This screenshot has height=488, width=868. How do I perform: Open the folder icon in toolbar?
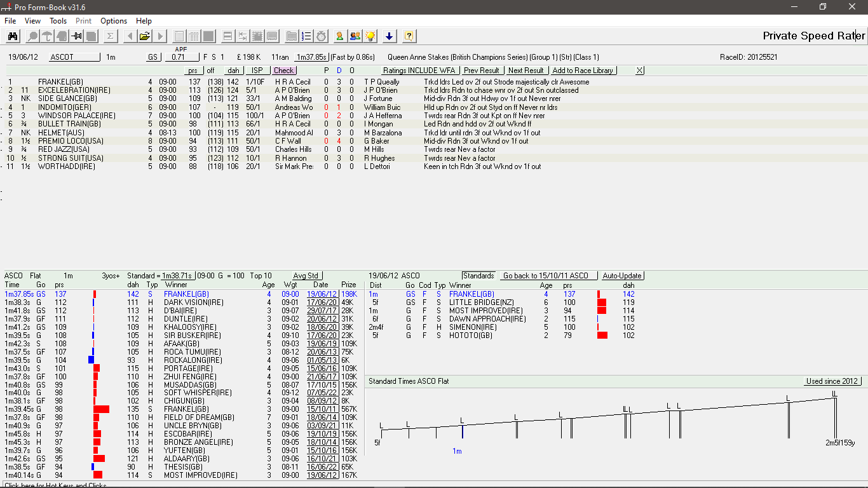[x=145, y=36]
